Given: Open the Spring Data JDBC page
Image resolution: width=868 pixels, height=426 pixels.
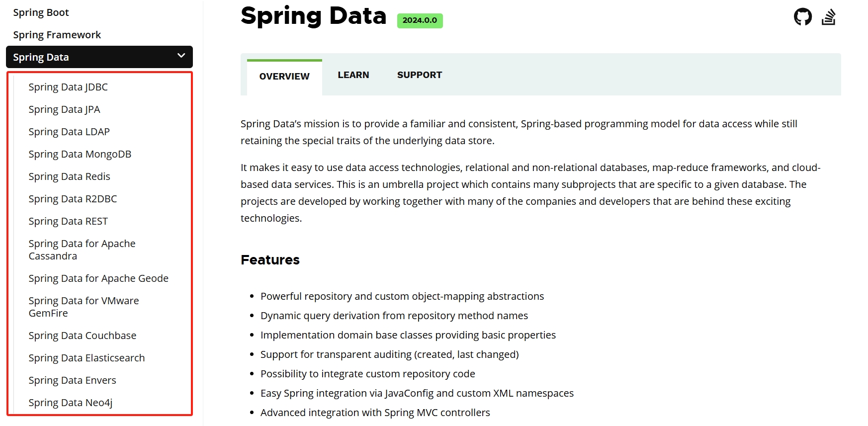Looking at the screenshot, I should [68, 86].
